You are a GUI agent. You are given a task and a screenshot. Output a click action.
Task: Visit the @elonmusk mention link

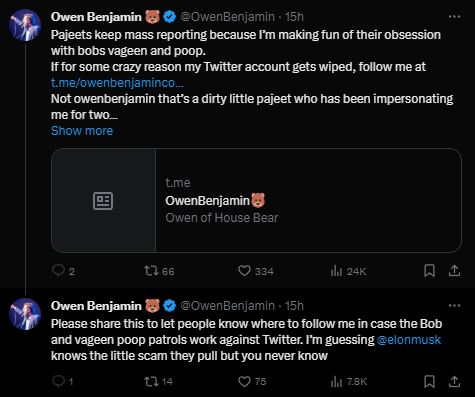[409, 340]
